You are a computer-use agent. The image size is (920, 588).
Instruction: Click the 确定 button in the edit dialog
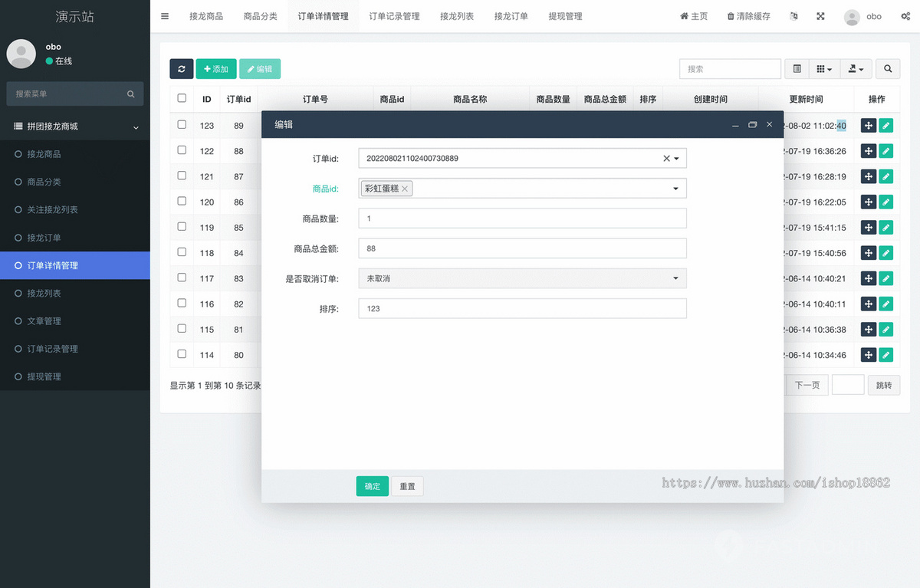(372, 485)
